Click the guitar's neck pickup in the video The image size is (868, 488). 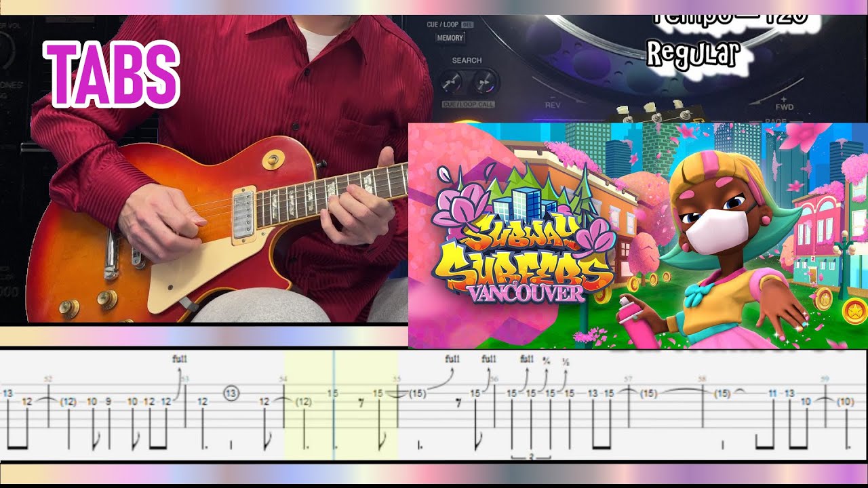coord(243,216)
